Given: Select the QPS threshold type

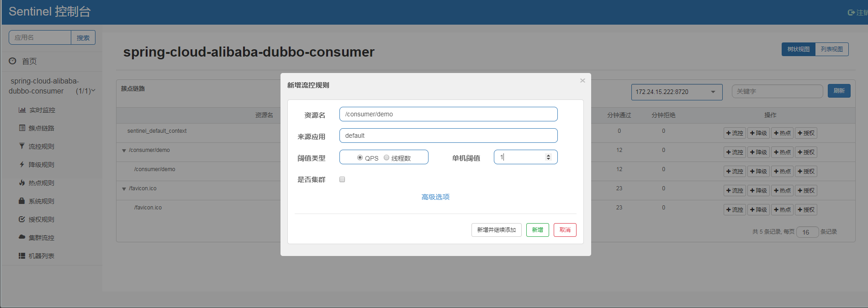Looking at the screenshot, I should coord(360,157).
